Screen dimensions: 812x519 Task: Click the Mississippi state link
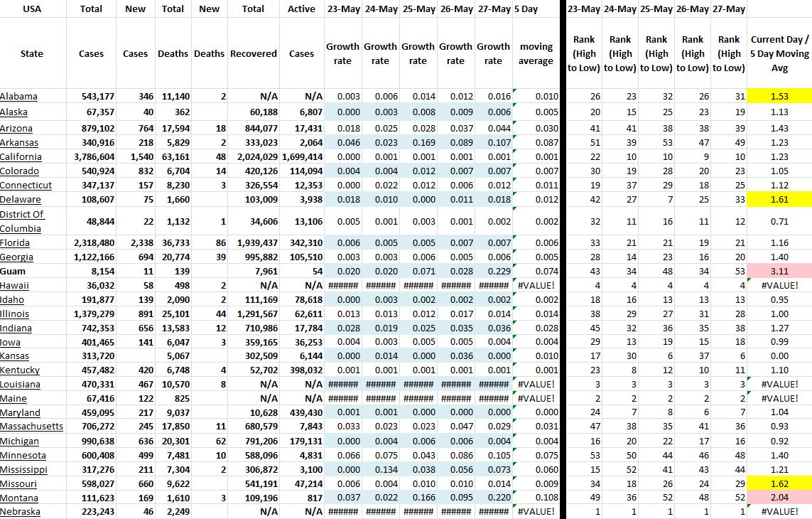click(x=24, y=469)
